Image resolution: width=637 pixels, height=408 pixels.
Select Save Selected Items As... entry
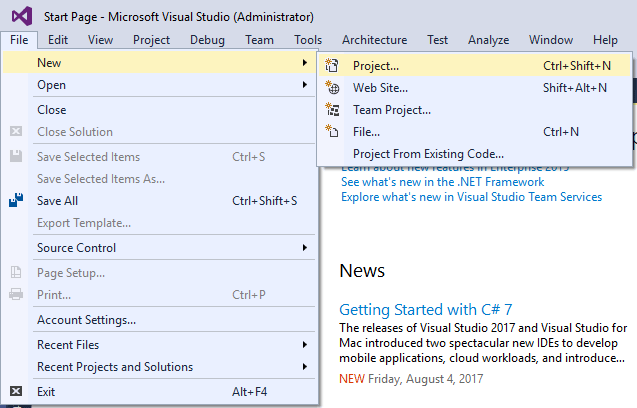click(x=159, y=178)
